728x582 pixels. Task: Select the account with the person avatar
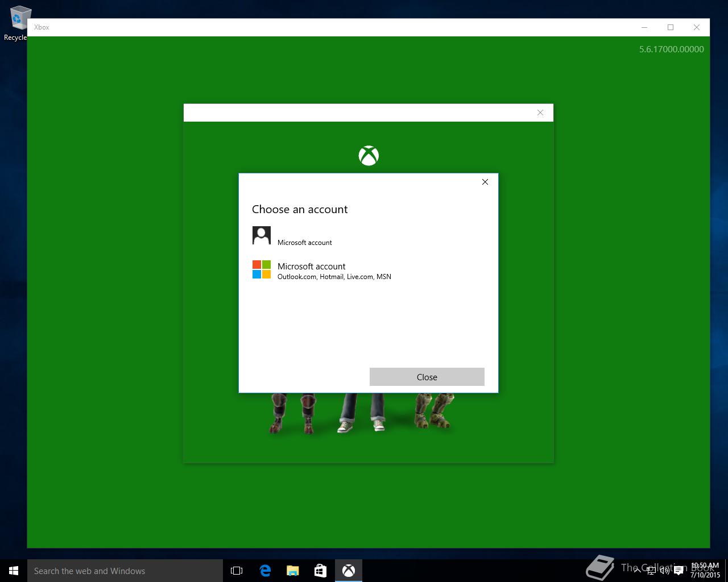click(x=368, y=236)
